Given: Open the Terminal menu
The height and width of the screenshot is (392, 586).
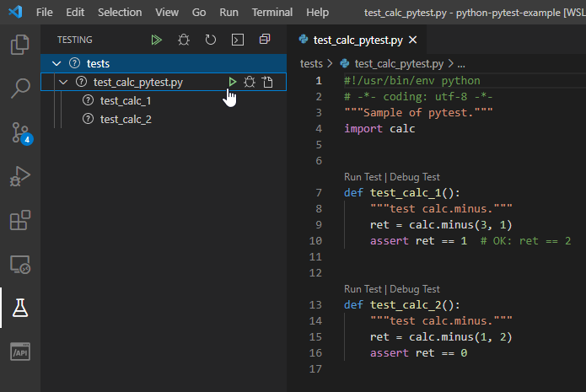Looking at the screenshot, I should pyautogui.click(x=272, y=13).
